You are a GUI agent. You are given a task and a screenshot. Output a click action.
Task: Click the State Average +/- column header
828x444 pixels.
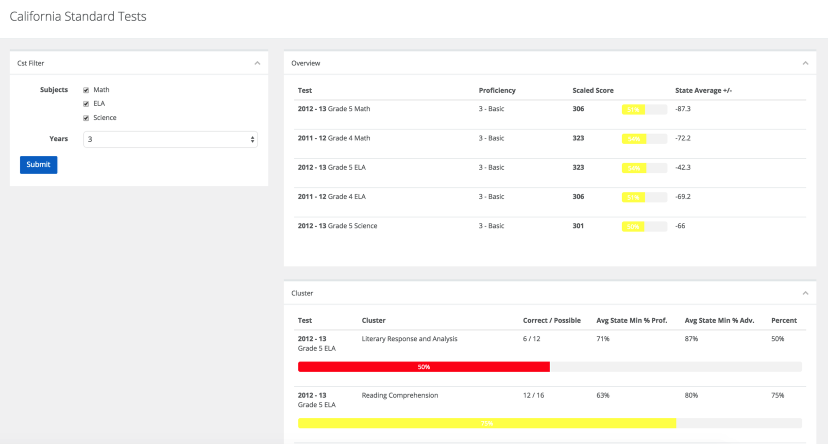pos(703,91)
